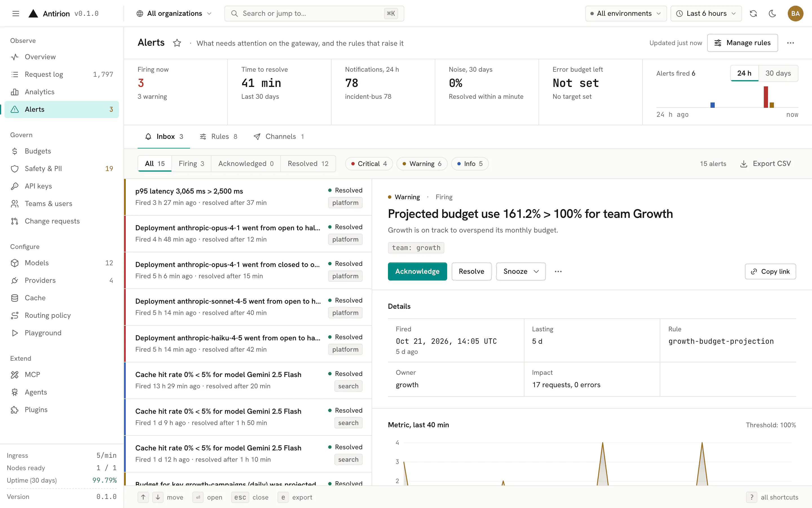Viewport: 812px width, 508px height.
Task: Click the refresh icon in top bar
Action: point(753,14)
